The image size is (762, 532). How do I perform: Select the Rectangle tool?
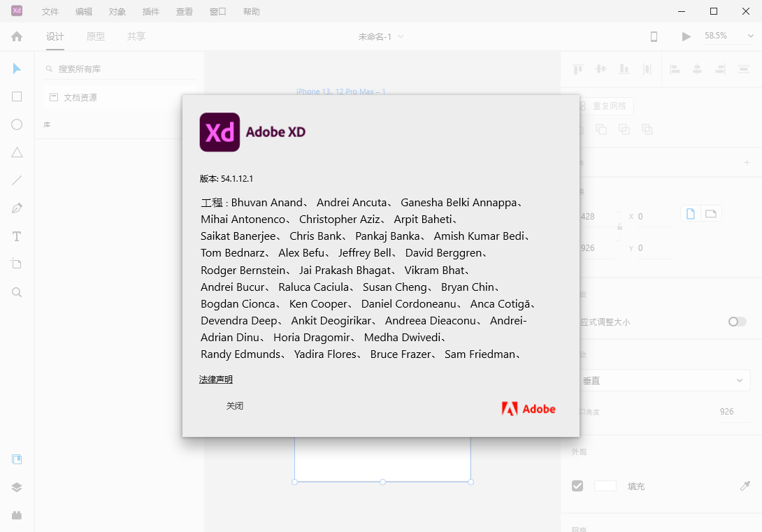click(x=17, y=96)
